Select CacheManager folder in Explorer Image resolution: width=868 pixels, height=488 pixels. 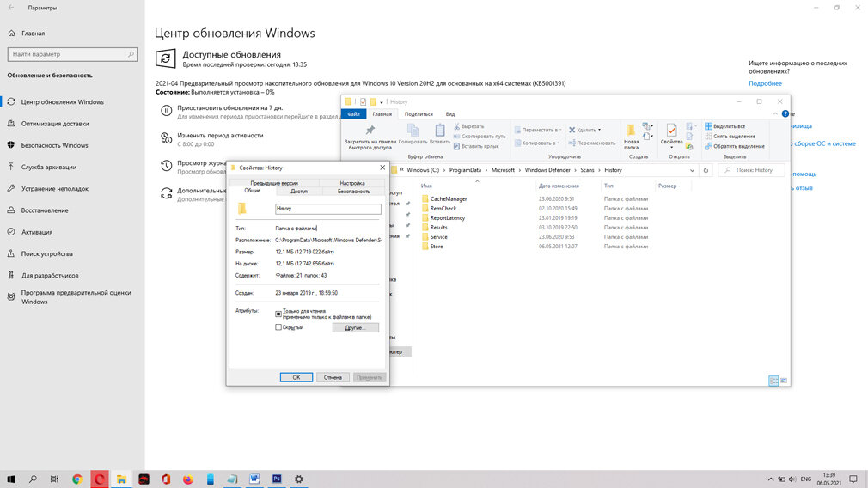coord(449,199)
